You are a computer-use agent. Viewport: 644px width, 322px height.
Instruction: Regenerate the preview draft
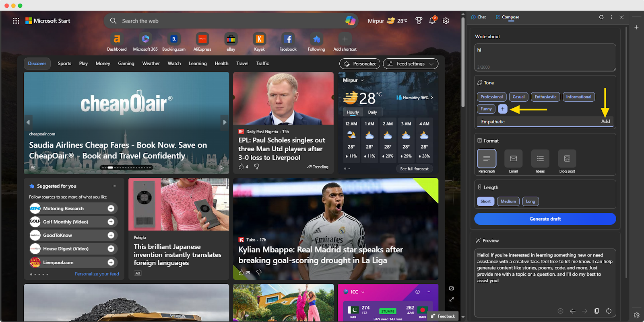[x=609, y=311]
